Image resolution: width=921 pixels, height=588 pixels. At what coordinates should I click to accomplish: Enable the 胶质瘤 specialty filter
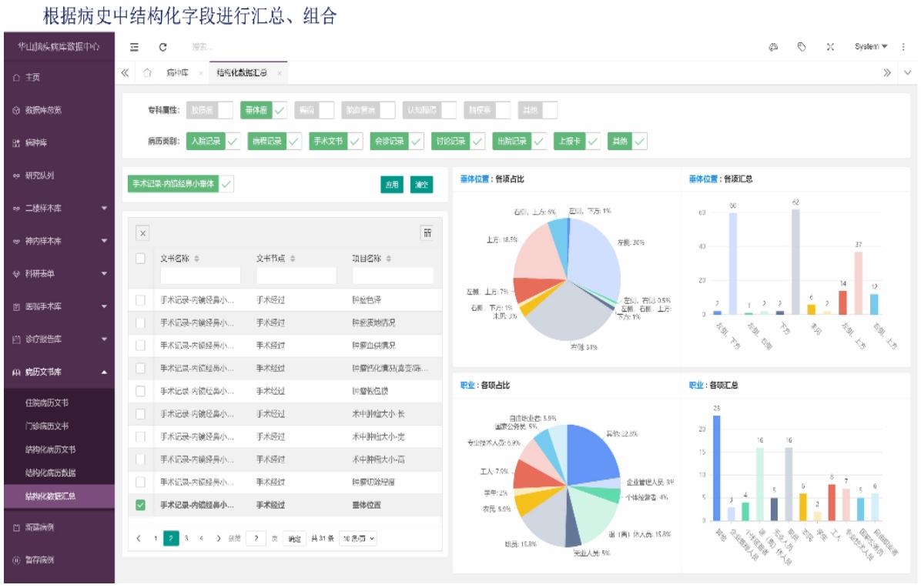point(209,110)
